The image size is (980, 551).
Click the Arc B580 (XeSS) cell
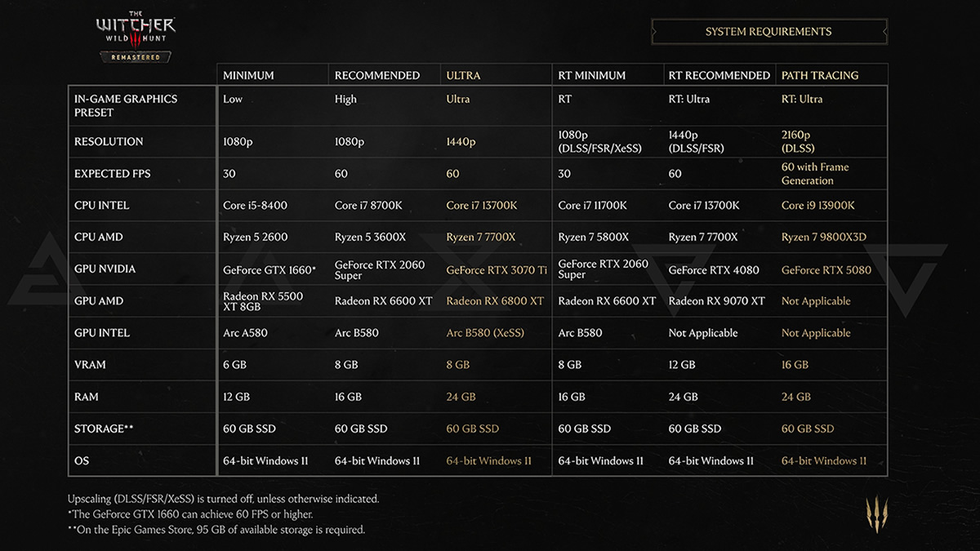click(485, 332)
